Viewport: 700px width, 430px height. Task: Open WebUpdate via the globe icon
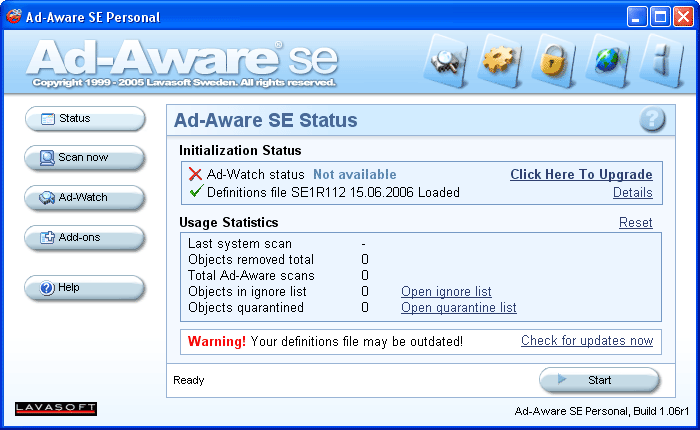pyautogui.click(x=607, y=61)
